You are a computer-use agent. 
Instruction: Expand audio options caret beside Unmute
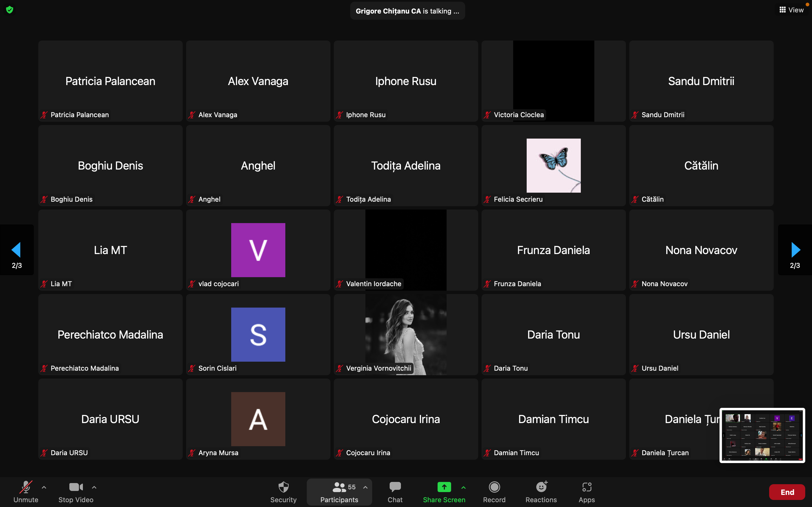point(44,487)
